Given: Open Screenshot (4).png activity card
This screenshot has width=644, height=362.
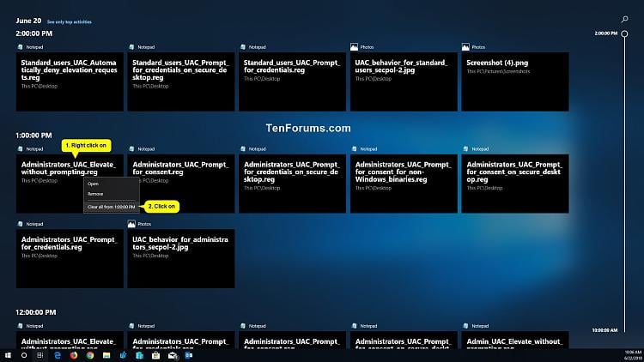Looking at the screenshot, I should (x=515, y=81).
